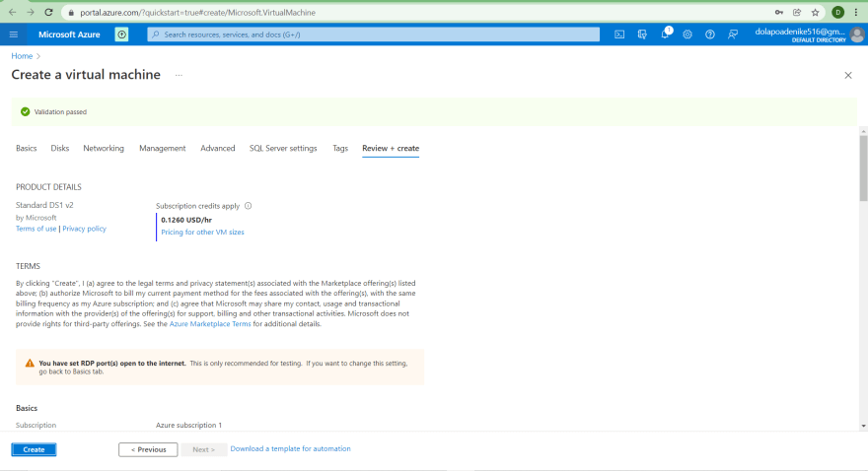Select the Review + create tab

tap(391, 148)
